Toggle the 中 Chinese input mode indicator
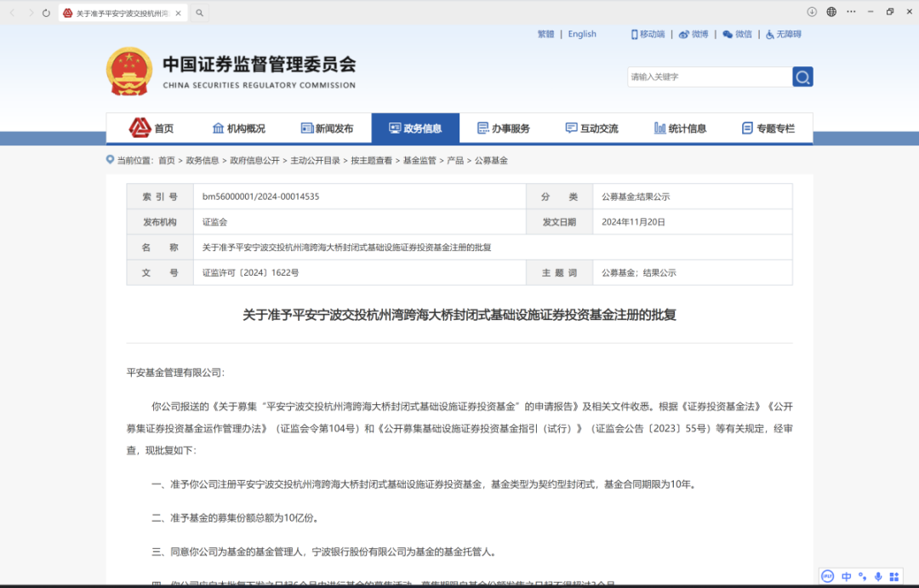The image size is (919, 588). click(x=847, y=576)
